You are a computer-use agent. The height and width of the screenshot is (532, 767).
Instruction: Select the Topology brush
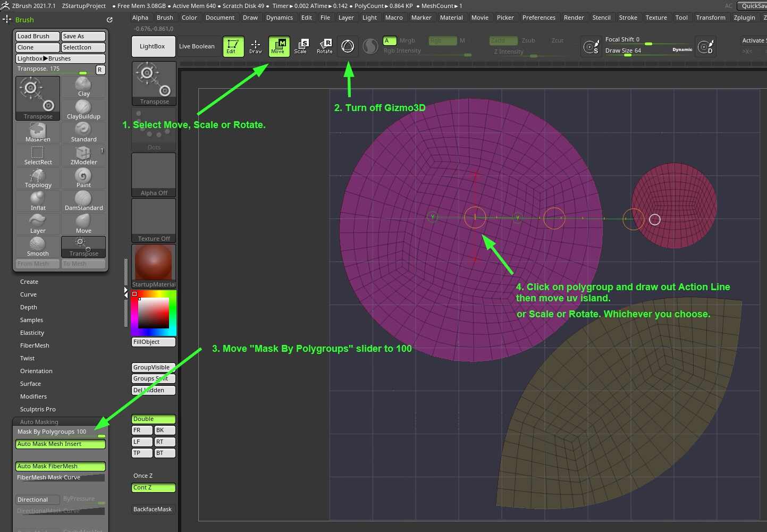coord(38,178)
